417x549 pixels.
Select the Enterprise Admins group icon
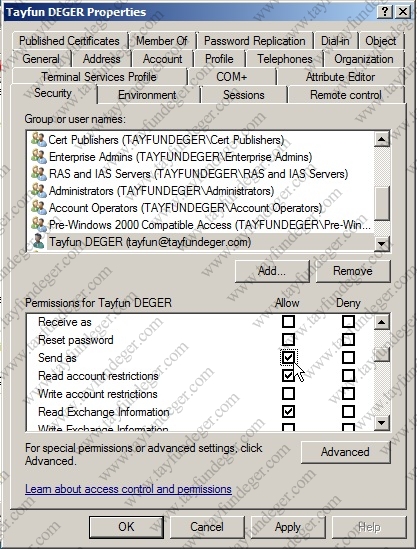point(39,157)
